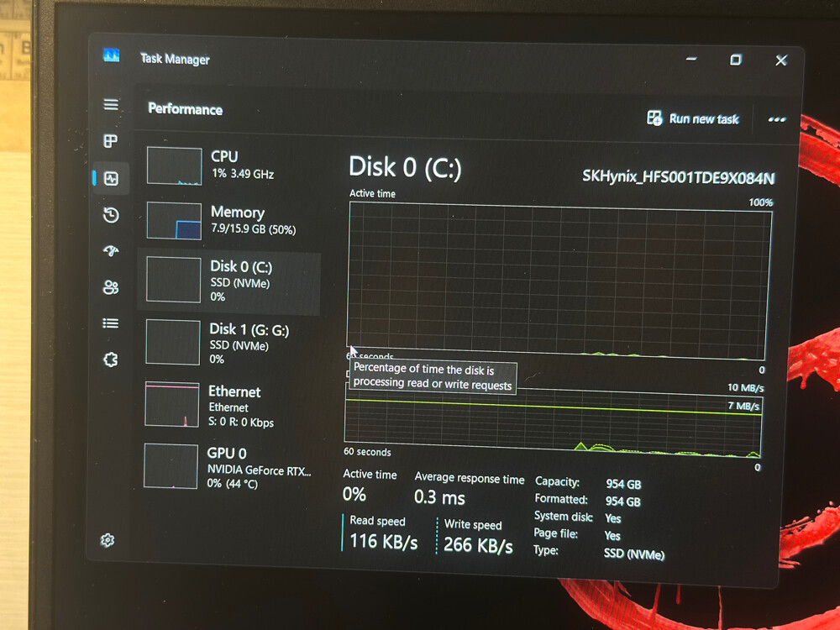This screenshot has height=630, width=840.
Task: Open the App history icon
Action: [x=111, y=215]
